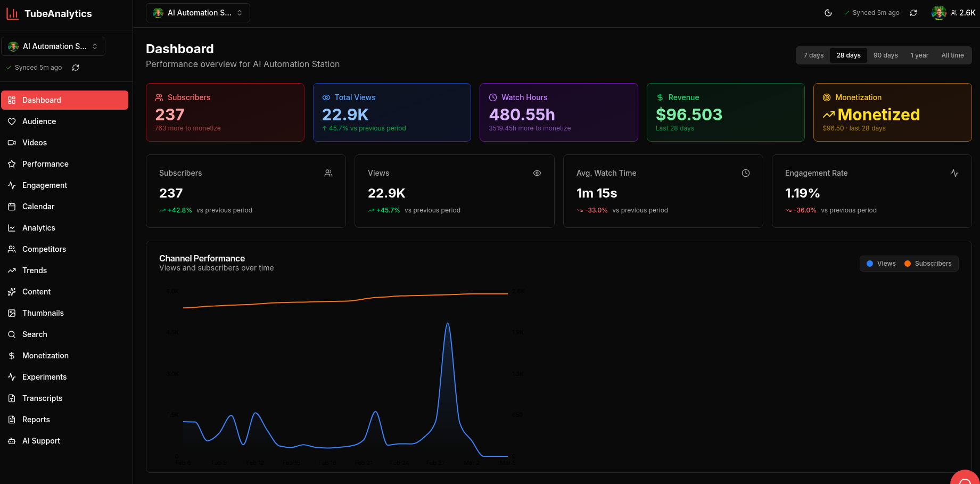The height and width of the screenshot is (484, 980).
Task: Go to the Videos page
Action: [34, 142]
